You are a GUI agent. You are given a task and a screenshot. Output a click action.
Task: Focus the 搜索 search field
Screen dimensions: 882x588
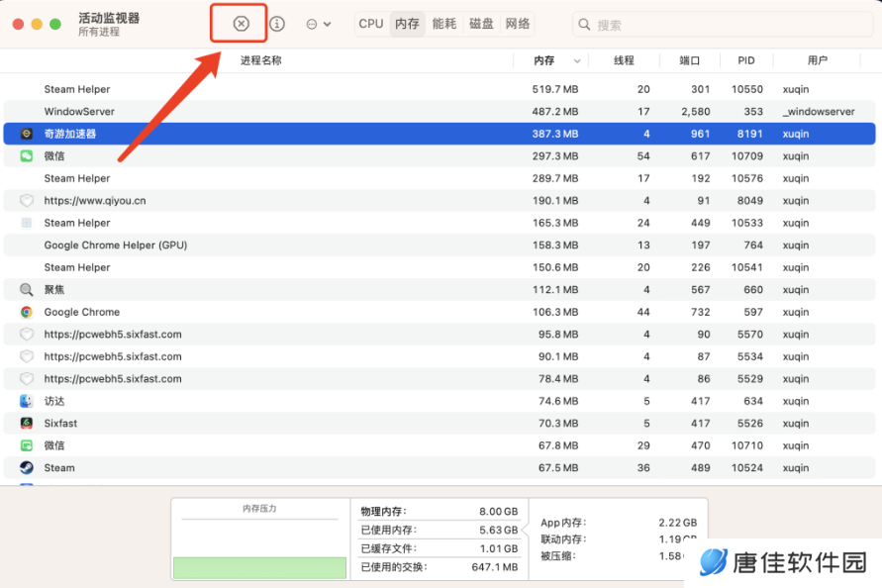click(723, 25)
